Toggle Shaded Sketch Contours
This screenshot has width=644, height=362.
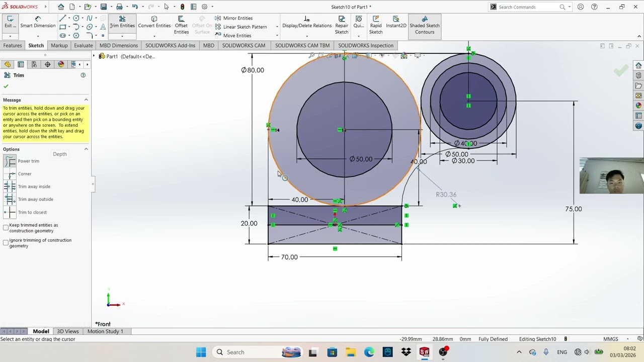[x=425, y=25]
